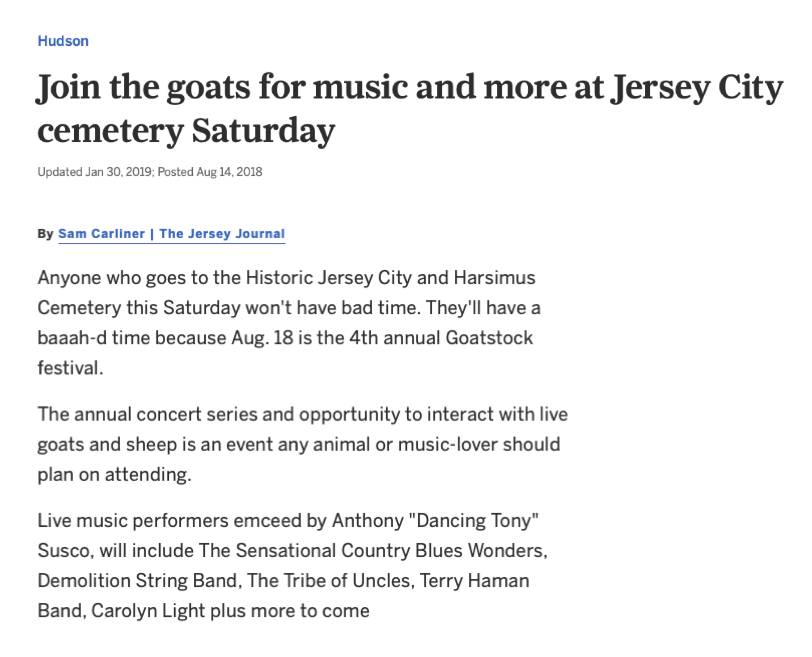The image size is (812, 657).
Task: Open Sam Carliner author link
Action: pos(102,233)
